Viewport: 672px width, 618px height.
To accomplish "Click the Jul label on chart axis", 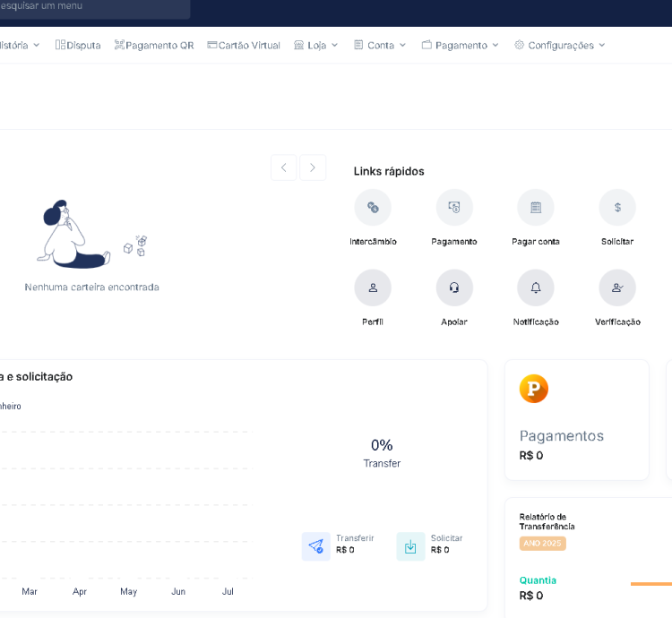I will (228, 591).
